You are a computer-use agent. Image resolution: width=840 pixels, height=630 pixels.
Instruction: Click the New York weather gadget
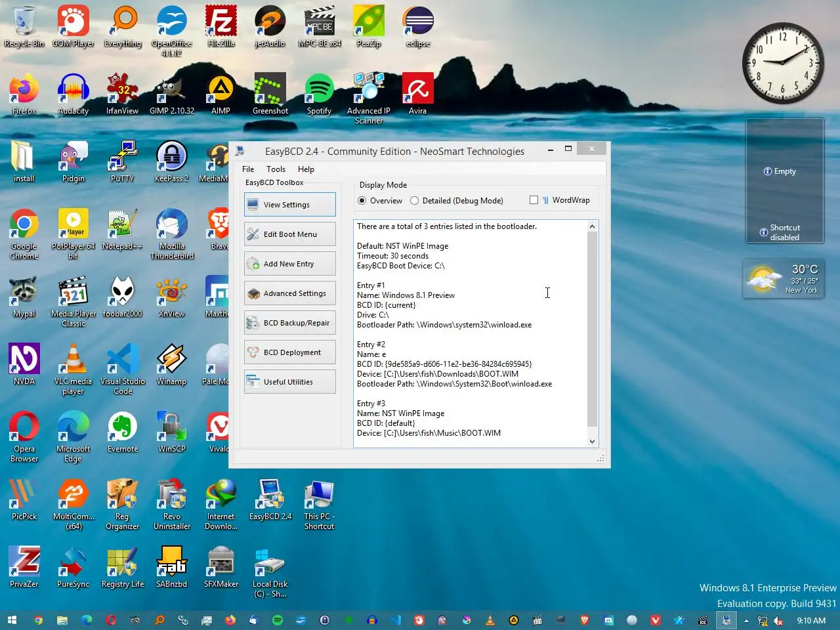click(x=783, y=279)
